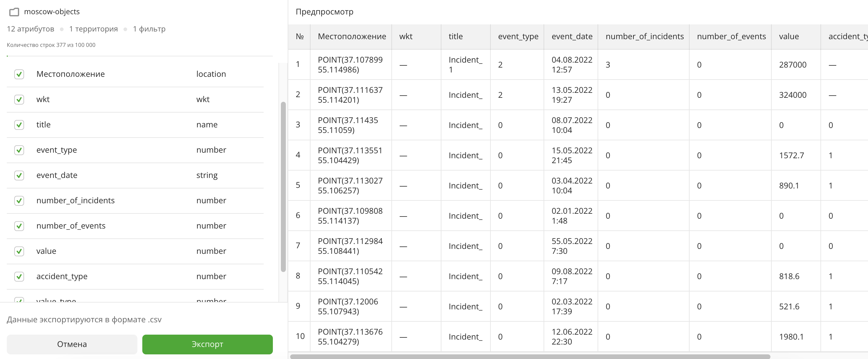
Task: Toggle the event_date attribute checkbox
Action: [19, 175]
